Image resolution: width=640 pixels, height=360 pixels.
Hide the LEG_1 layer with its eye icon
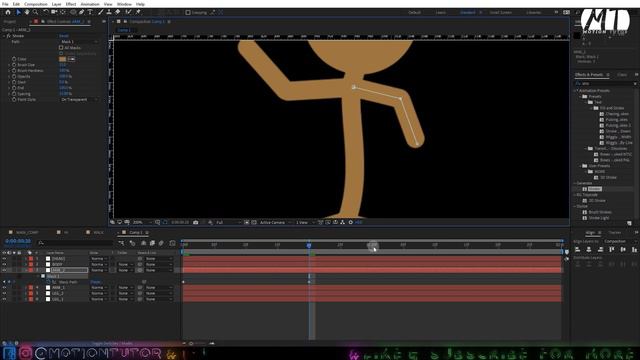pyautogui.click(x=4, y=299)
